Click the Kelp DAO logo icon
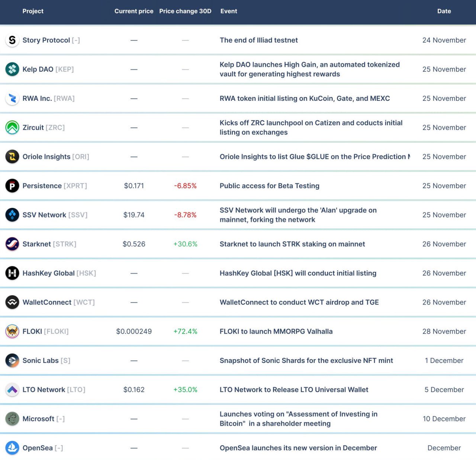 pos(12,69)
